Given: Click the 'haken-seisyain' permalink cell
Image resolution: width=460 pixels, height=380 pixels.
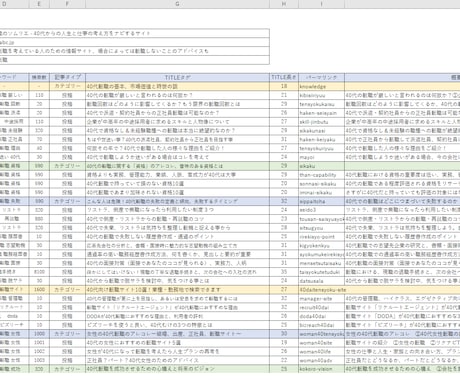Looking at the screenshot, I should (322, 113).
